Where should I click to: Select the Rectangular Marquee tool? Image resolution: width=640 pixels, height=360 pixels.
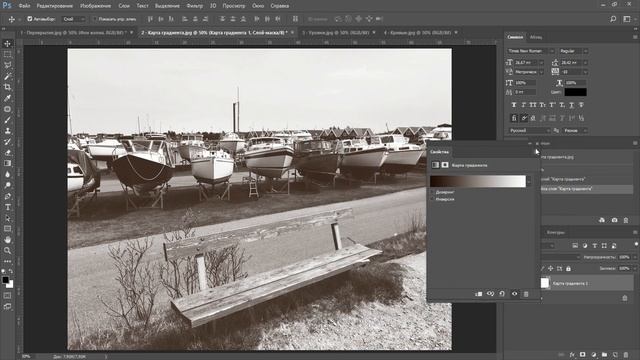(x=7, y=54)
